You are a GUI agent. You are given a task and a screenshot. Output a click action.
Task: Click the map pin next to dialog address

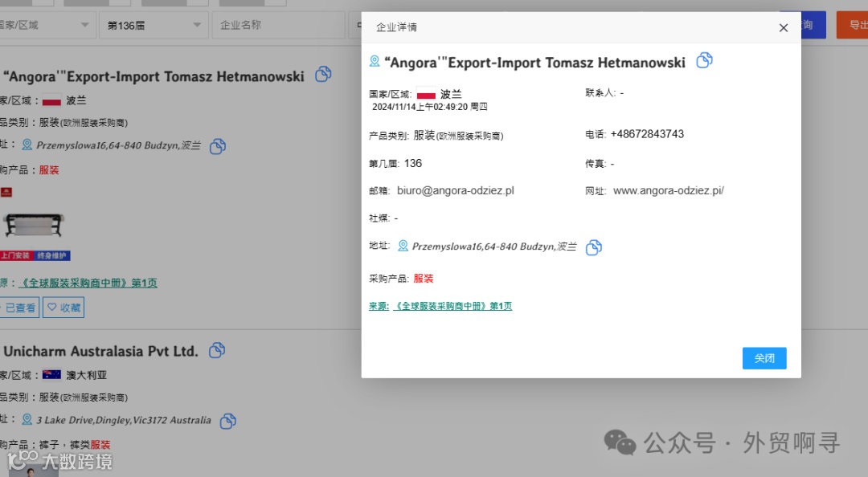[x=403, y=246]
